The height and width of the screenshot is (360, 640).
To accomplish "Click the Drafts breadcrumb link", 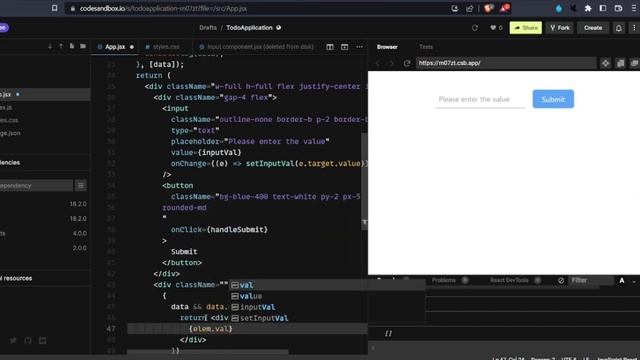I will coord(208,28).
